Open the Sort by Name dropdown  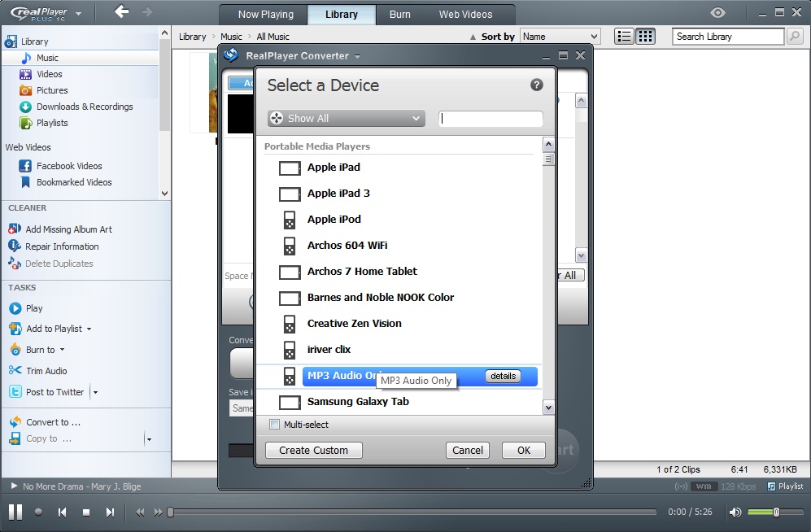(x=560, y=36)
